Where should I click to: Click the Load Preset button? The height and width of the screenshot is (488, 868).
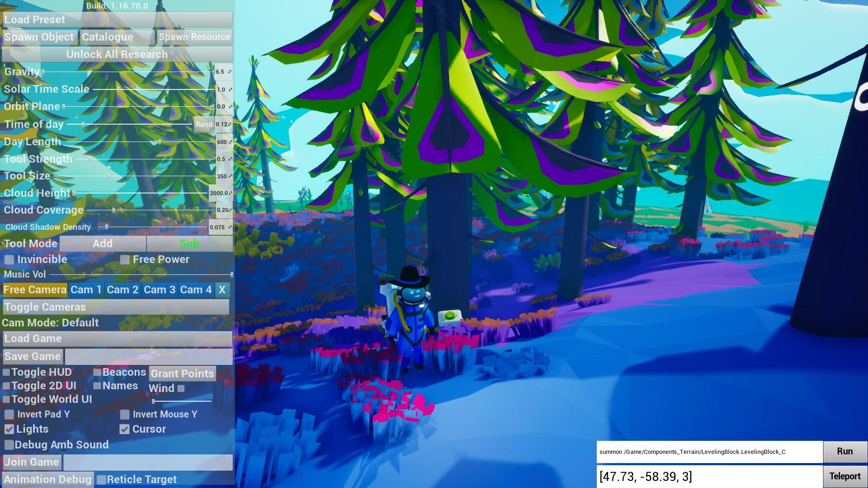click(117, 20)
